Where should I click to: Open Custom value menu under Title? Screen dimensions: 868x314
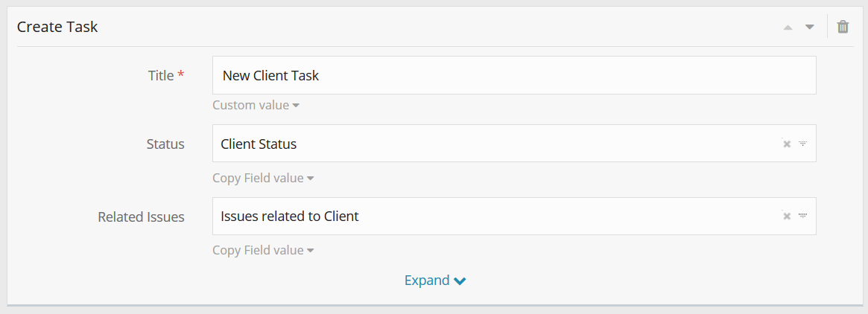pos(256,105)
